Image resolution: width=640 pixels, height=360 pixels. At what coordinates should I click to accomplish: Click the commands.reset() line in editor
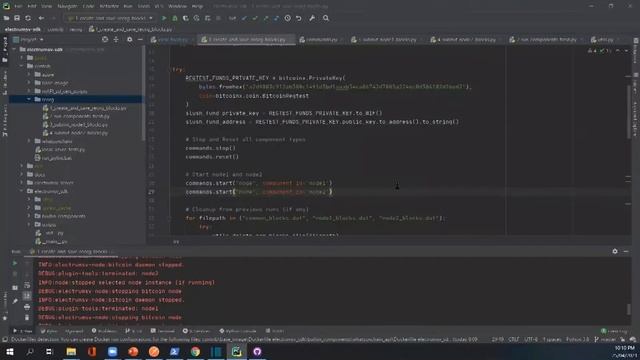pyautogui.click(x=212, y=157)
